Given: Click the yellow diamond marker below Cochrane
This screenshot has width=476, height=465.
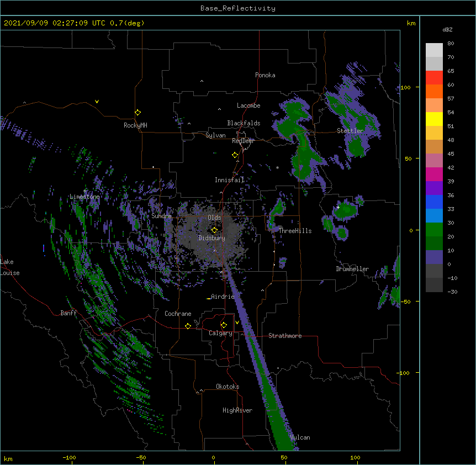Looking at the screenshot, I should [x=188, y=326].
